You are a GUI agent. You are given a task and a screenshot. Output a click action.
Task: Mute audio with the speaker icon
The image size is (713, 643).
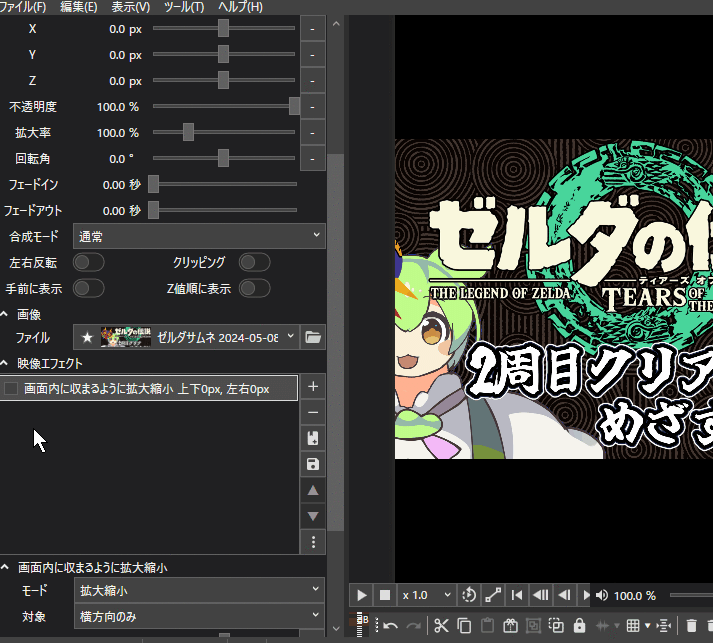(x=602, y=595)
